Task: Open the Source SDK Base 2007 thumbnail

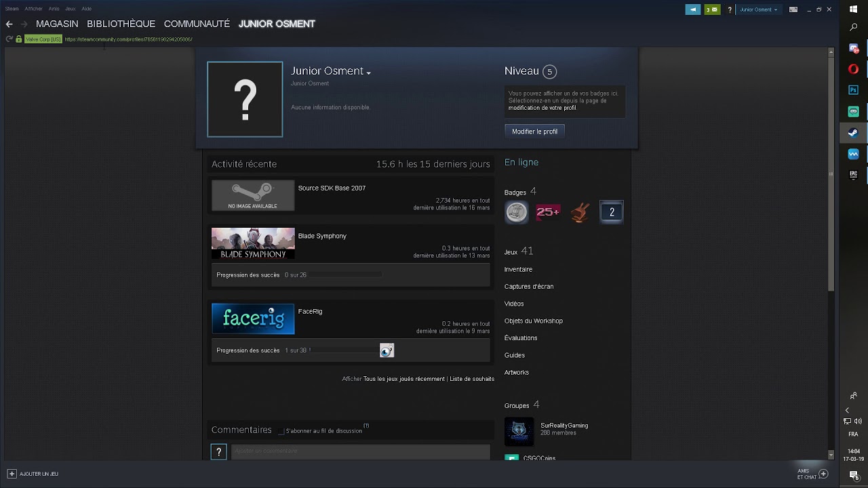Action: pyautogui.click(x=253, y=196)
